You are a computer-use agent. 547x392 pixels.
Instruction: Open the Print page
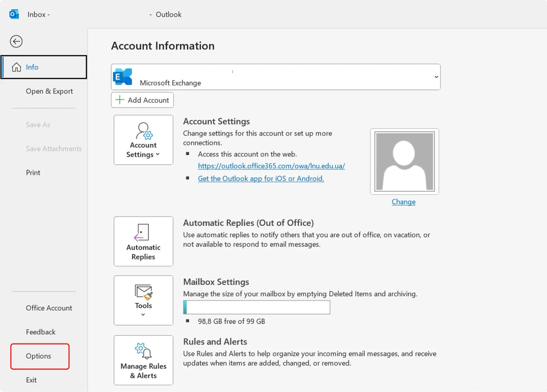pyautogui.click(x=33, y=172)
